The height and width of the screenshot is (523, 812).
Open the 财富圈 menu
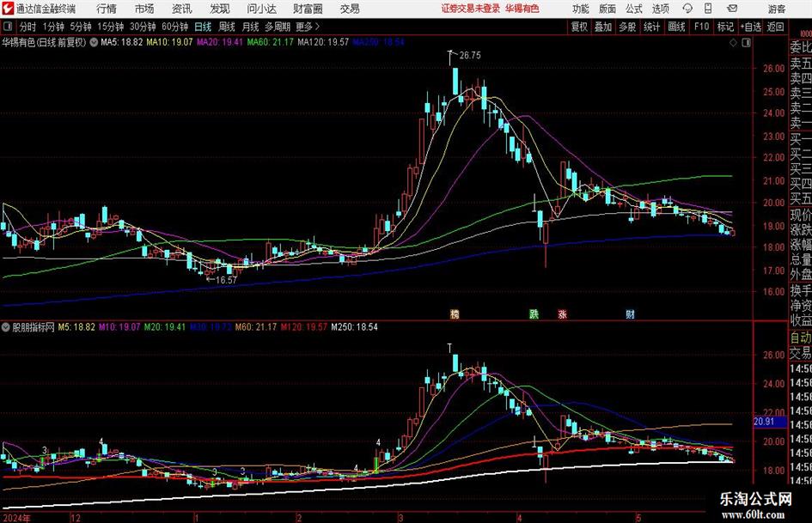point(308,9)
